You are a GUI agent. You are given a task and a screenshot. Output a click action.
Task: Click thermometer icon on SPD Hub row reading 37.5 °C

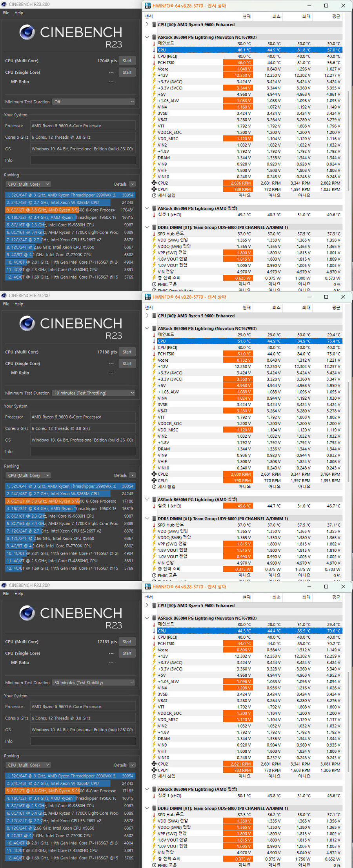tap(154, 815)
